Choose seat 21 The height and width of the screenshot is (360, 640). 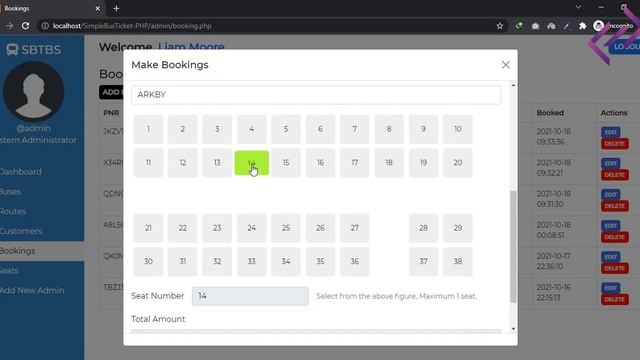[148, 228]
